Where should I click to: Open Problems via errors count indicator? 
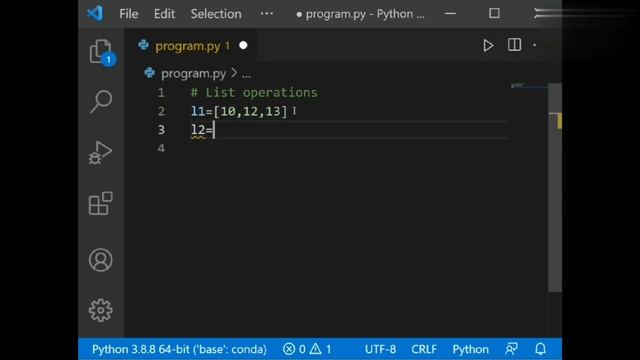tap(294, 349)
